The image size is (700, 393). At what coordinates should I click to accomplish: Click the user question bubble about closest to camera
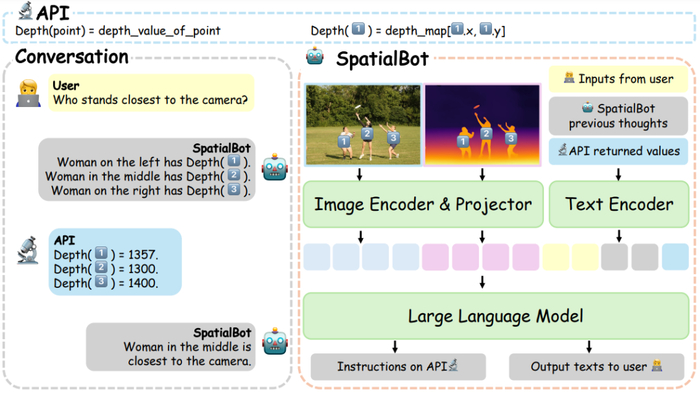pyautogui.click(x=151, y=92)
